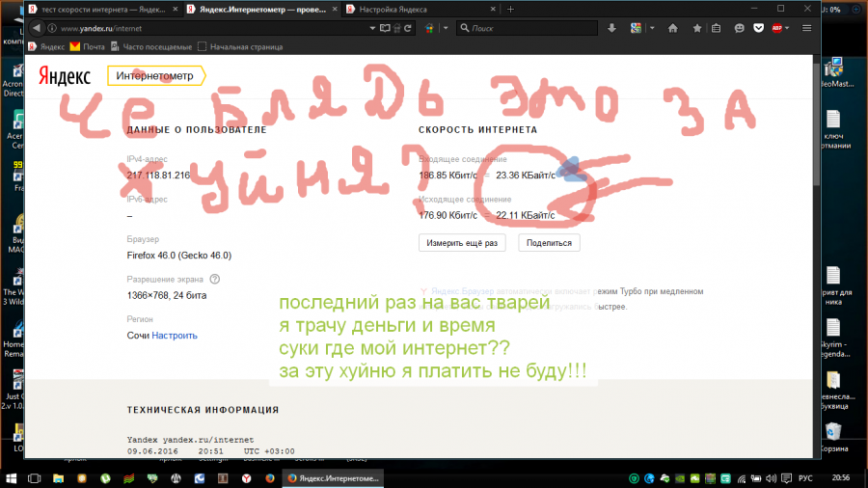The width and height of the screenshot is (868, 488).
Task: Click the pinned Firefox icon on taskbar
Action: (x=270, y=478)
